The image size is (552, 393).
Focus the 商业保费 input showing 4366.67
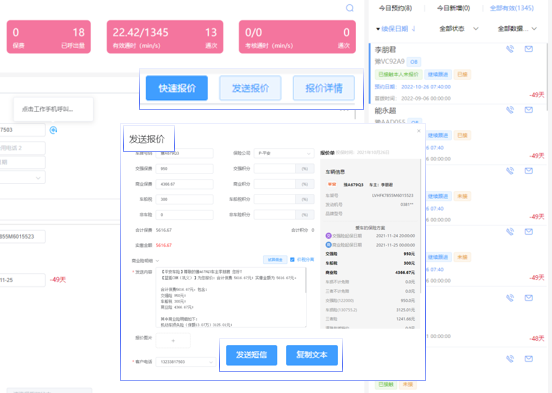coord(184,184)
